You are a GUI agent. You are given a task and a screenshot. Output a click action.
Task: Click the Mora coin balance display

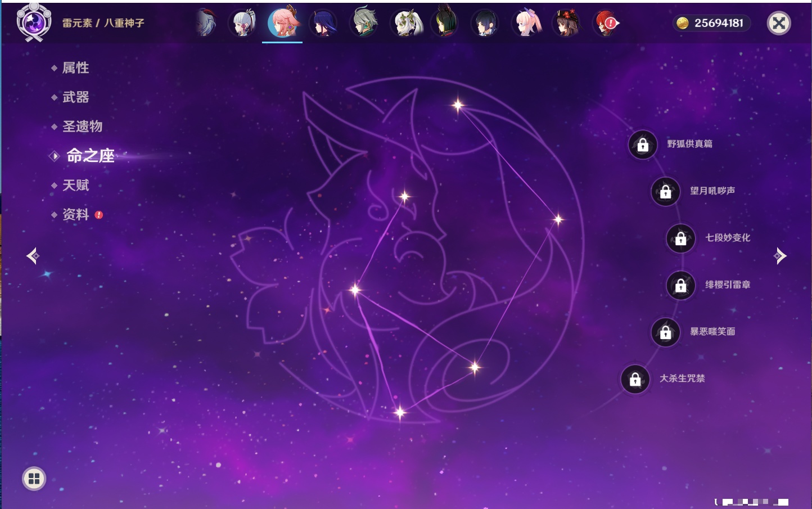(x=711, y=23)
